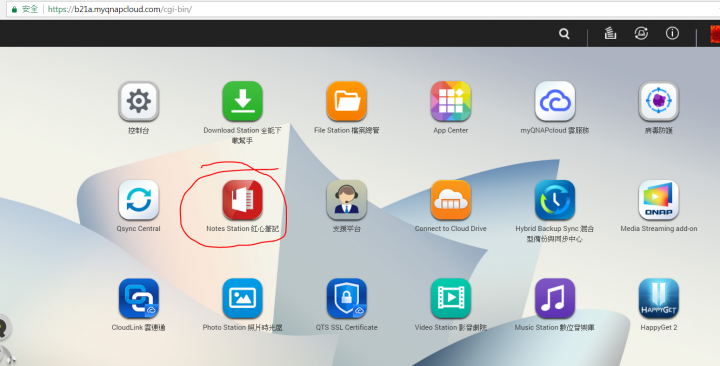Viewport: 720px width, 366px height.
Task: Click the "Music Station" label text
Action: click(x=536, y=327)
